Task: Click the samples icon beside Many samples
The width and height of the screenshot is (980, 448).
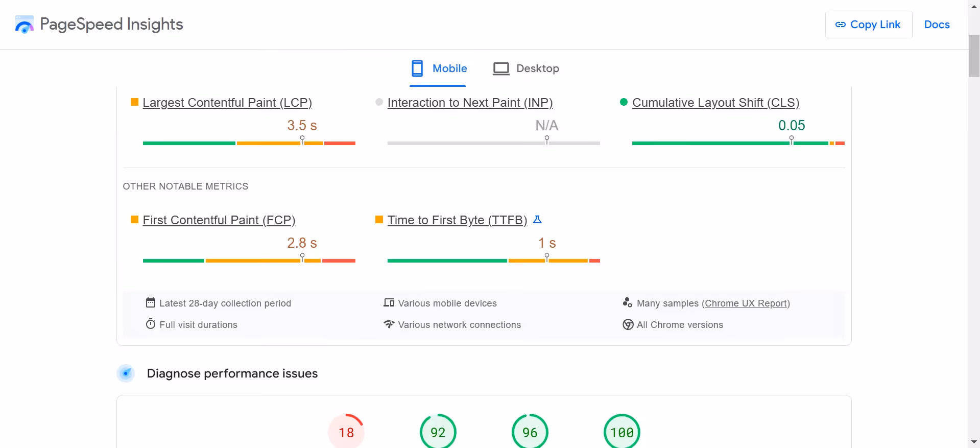Action: click(628, 302)
